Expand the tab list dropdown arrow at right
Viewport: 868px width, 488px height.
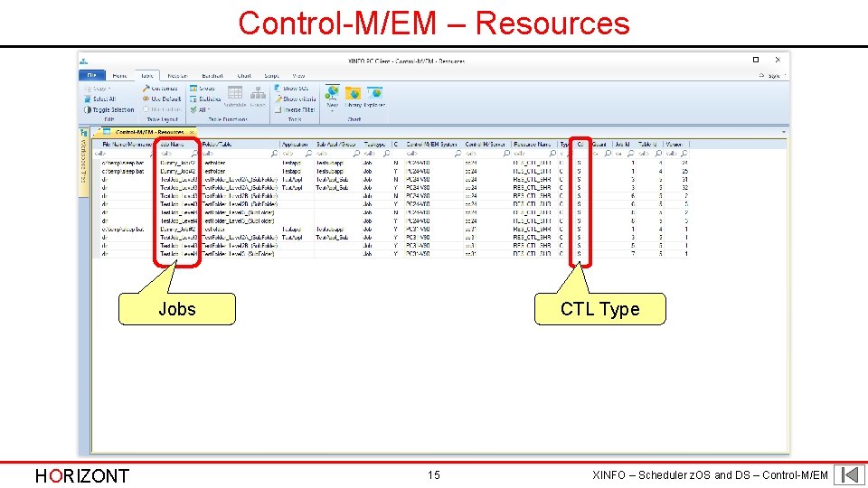[x=783, y=132]
